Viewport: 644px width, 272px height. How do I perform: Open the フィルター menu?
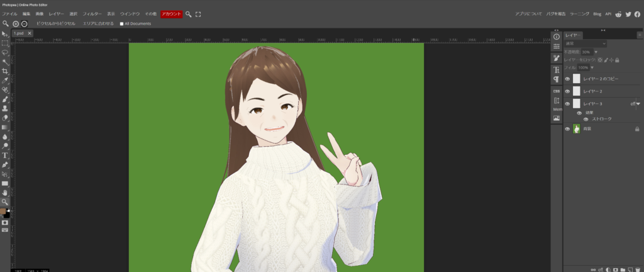click(x=92, y=14)
